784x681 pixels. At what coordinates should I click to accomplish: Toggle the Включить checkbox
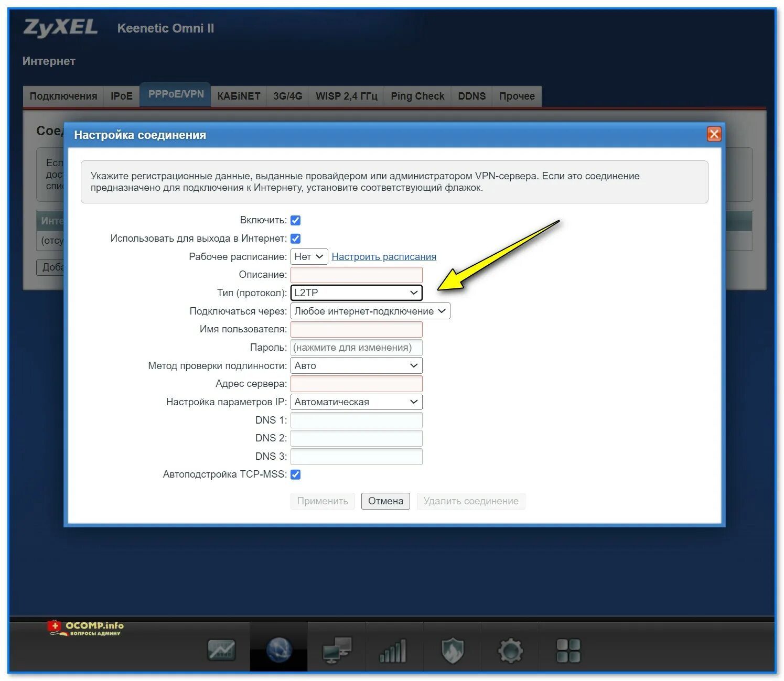pyautogui.click(x=296, y=220)
